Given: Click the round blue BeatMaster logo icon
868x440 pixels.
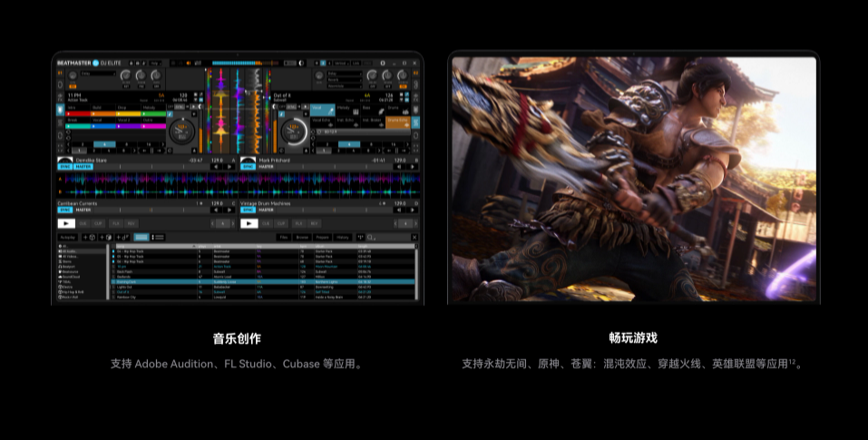Looking at the screenshot, I should click(x=95, y=63).
